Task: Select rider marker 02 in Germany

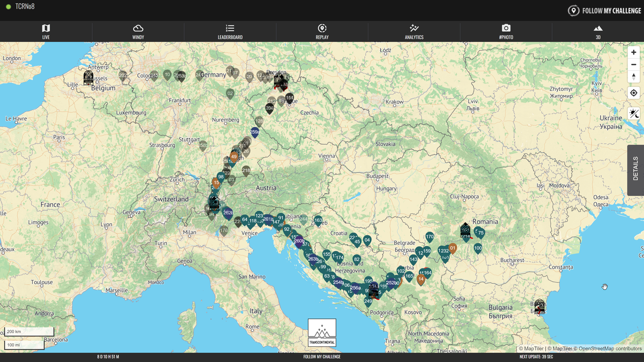Action: tap(230, 94)
